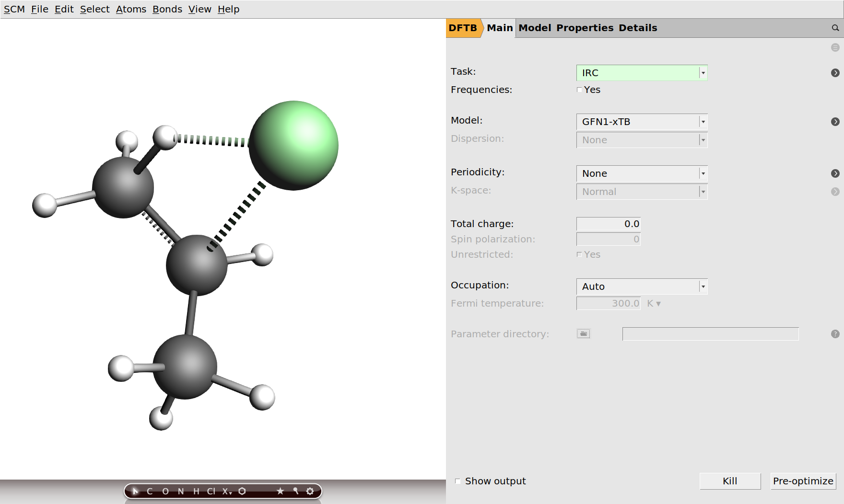Open Task details arrow button
Viewport: 844px width, 504px height.
tap(835, 73)
